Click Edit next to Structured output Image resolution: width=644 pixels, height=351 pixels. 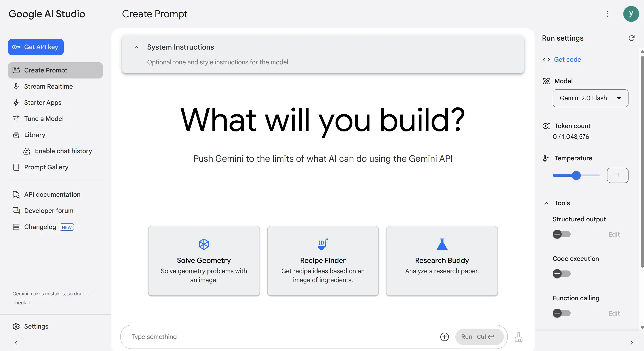[x=614, y=235]
